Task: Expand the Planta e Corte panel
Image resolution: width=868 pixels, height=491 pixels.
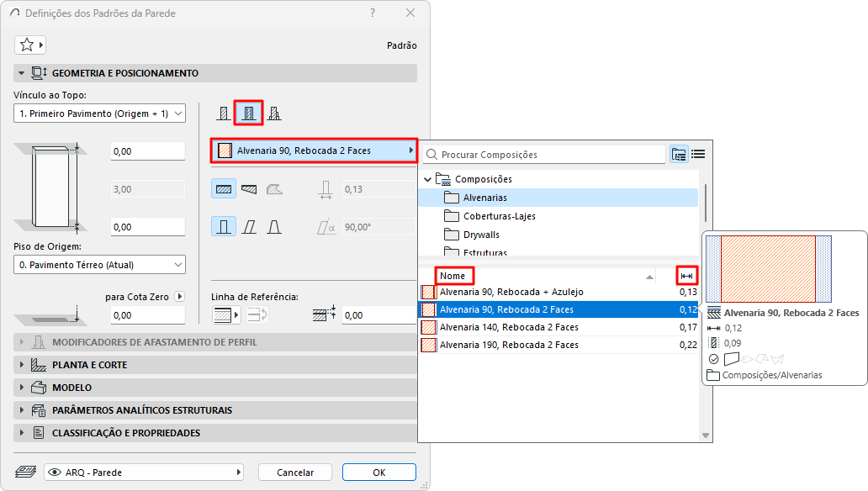Action: click(22, 365)
